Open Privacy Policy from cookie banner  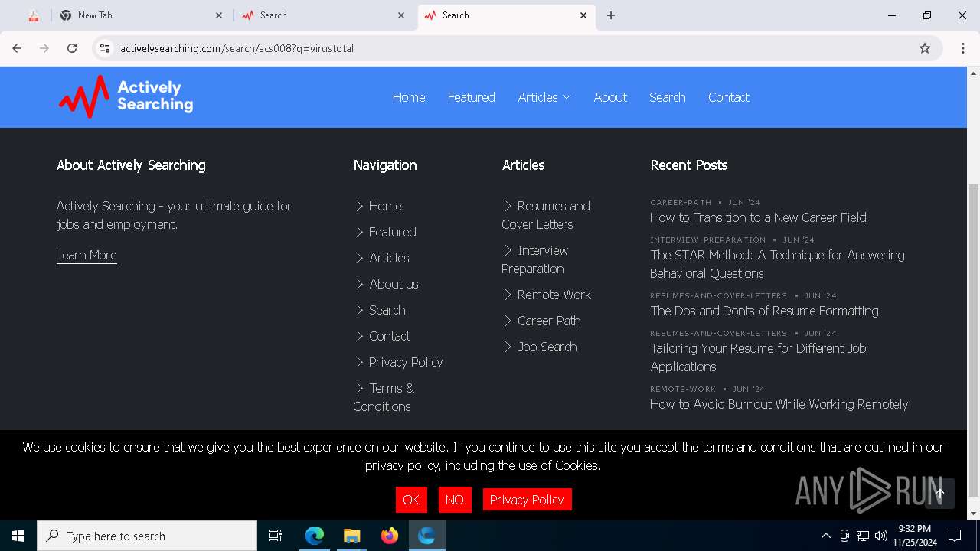click(x=527, y=500)
